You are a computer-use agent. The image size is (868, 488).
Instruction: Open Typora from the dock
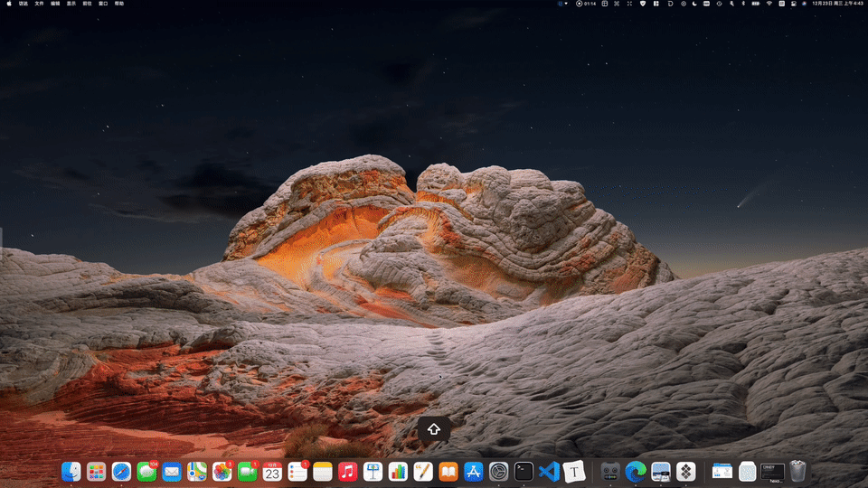tap(573, 471)
